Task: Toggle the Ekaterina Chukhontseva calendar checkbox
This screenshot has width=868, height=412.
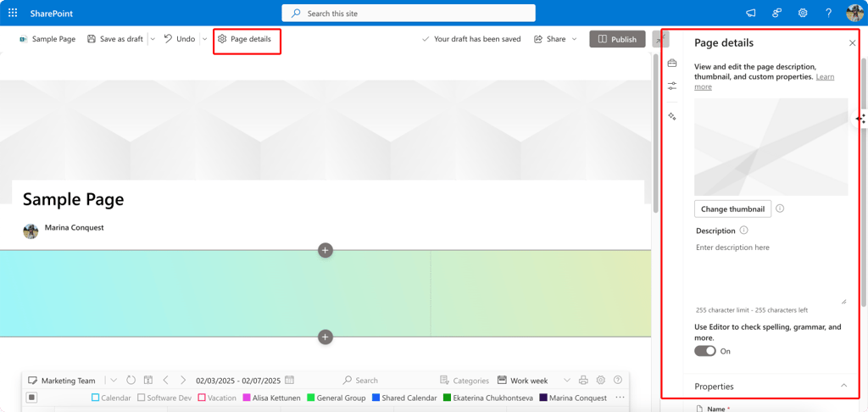Action: [x=448, y=398]
